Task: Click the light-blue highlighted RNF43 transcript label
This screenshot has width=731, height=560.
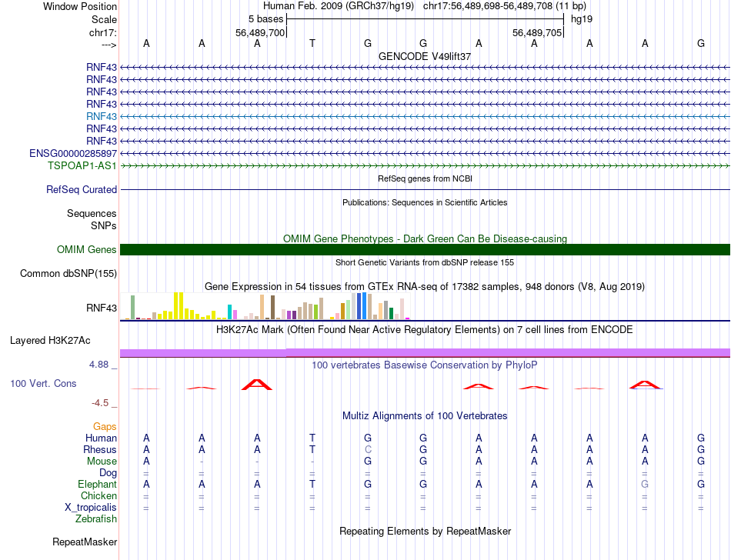Action: click(102, 116)
